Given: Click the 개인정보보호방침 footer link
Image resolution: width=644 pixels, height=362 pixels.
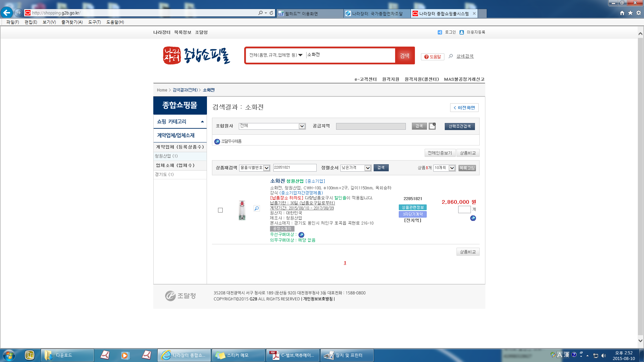Looking at the screenshot, I should [318, 299].
